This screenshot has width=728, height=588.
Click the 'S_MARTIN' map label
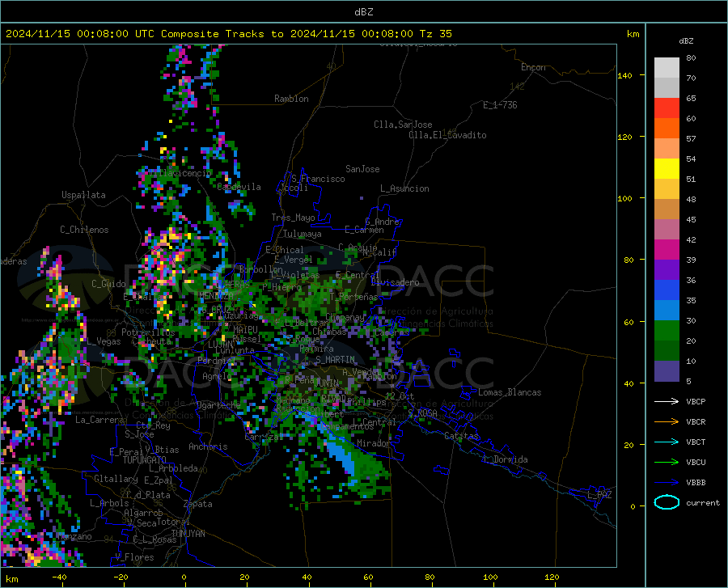(335, 360)
